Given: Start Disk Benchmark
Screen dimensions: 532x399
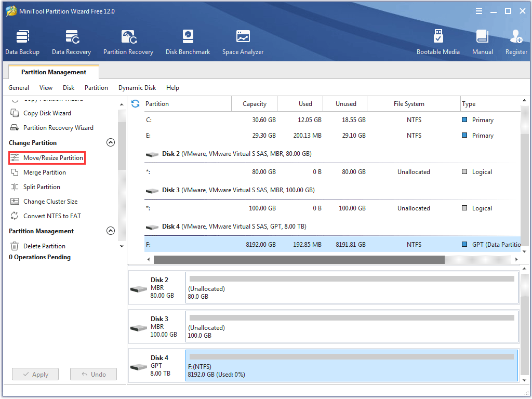Looking at the screenshot, I should pos(188,42).
